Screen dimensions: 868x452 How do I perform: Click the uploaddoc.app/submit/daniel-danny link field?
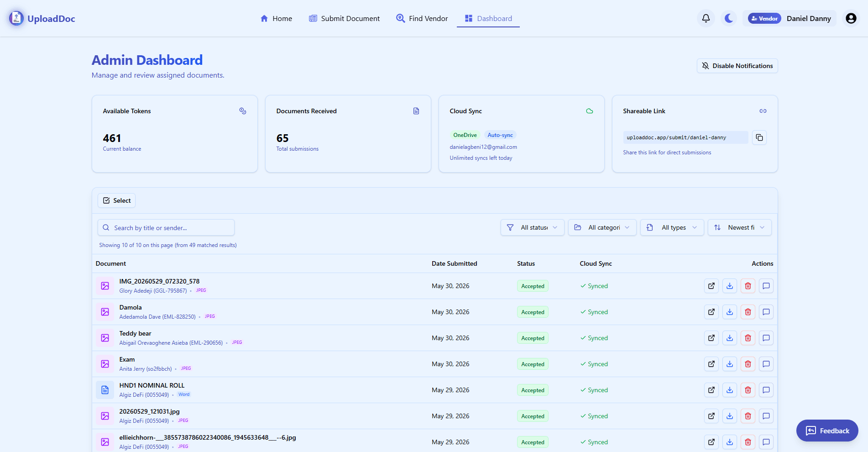tap(686, 137)
